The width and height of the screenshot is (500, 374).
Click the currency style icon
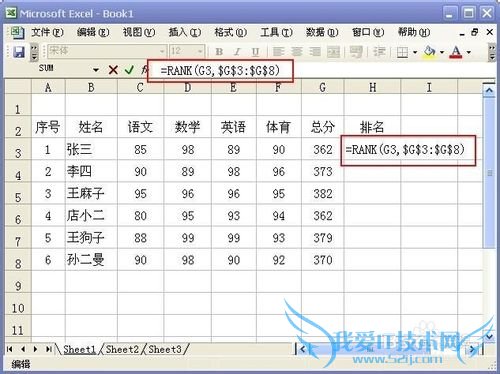click(356, 52)
